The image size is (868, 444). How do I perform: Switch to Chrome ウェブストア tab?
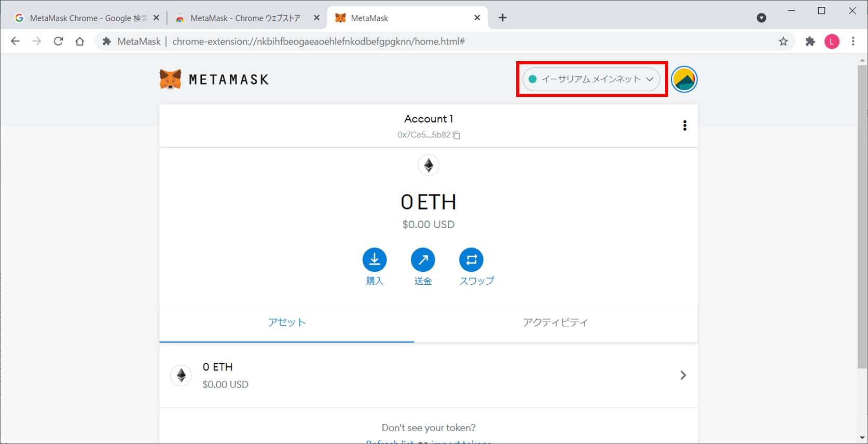click(245, 18)
